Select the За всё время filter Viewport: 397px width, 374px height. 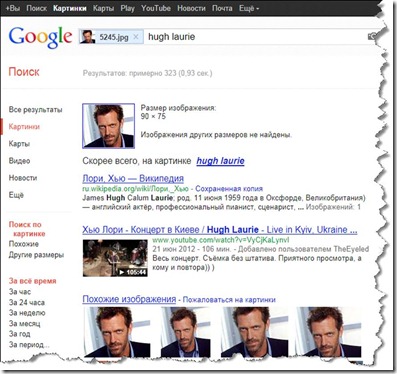pos(32,281)
